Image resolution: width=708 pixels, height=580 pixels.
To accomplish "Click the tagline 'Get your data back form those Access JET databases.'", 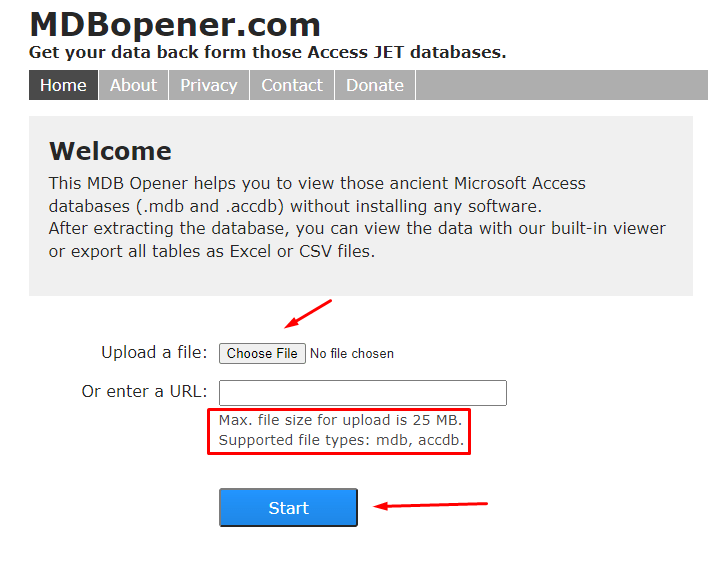I will point(268,52).
